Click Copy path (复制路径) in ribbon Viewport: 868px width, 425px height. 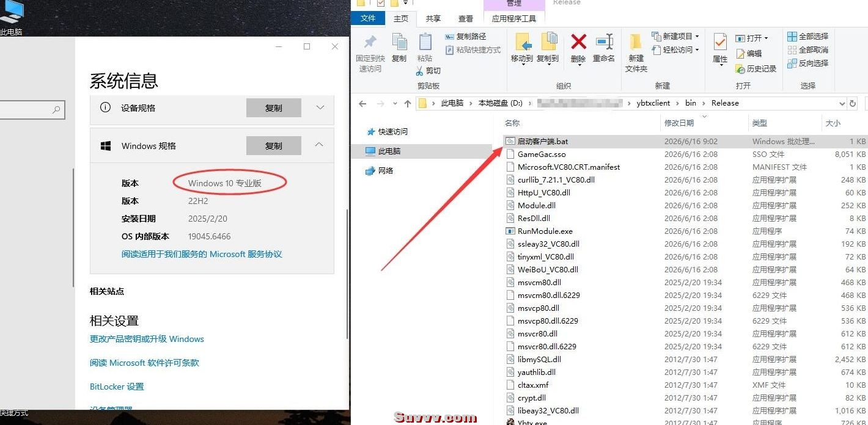pyautogui.click(x=466, y=37)
